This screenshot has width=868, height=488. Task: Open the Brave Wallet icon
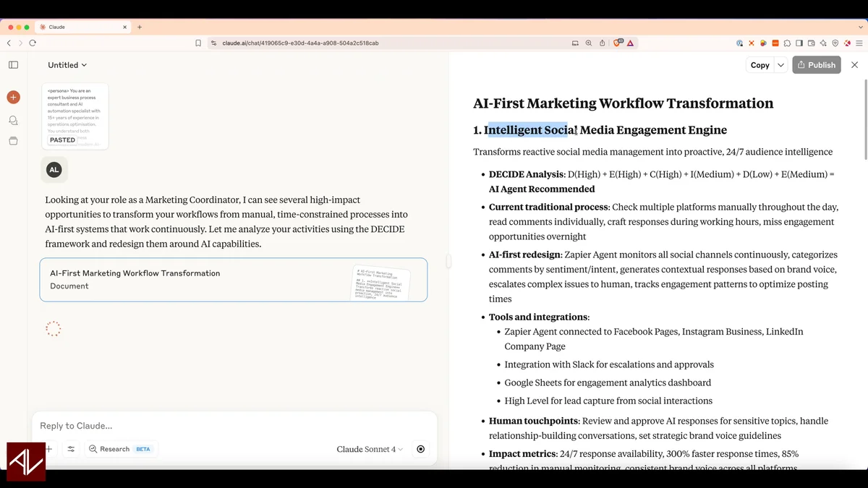[x=811, y=43]
